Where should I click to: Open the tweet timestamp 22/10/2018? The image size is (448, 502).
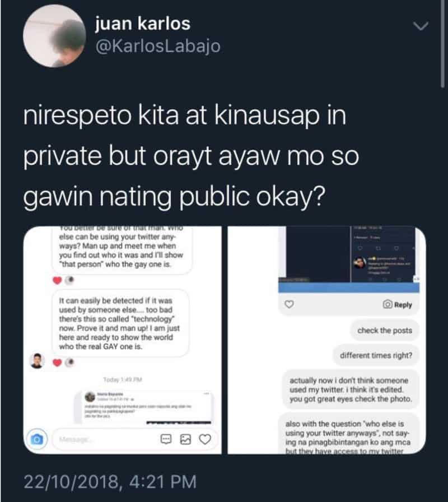110,481
